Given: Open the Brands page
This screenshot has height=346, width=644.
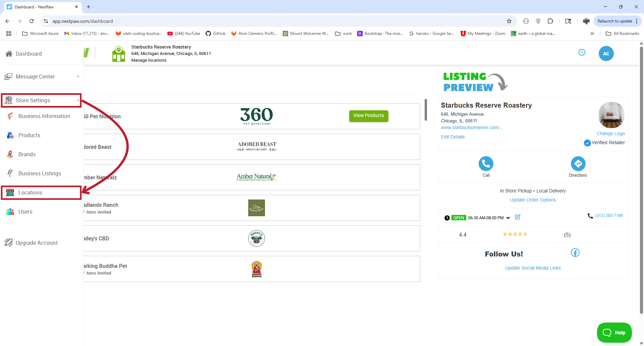Looking at the screenshot, I should pyautogui.click(x=27, y=154).
